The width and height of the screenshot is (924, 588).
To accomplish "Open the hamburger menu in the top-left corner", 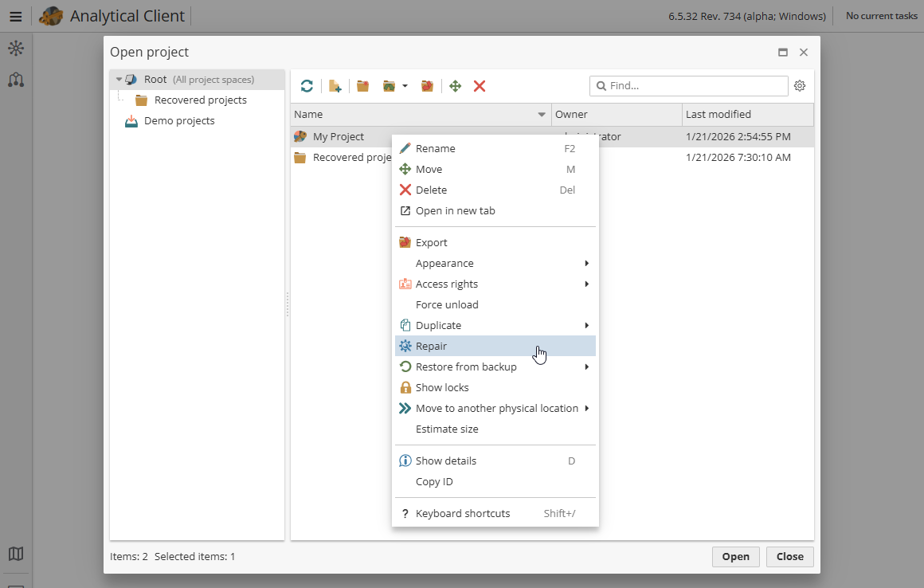I will (15, 15).
